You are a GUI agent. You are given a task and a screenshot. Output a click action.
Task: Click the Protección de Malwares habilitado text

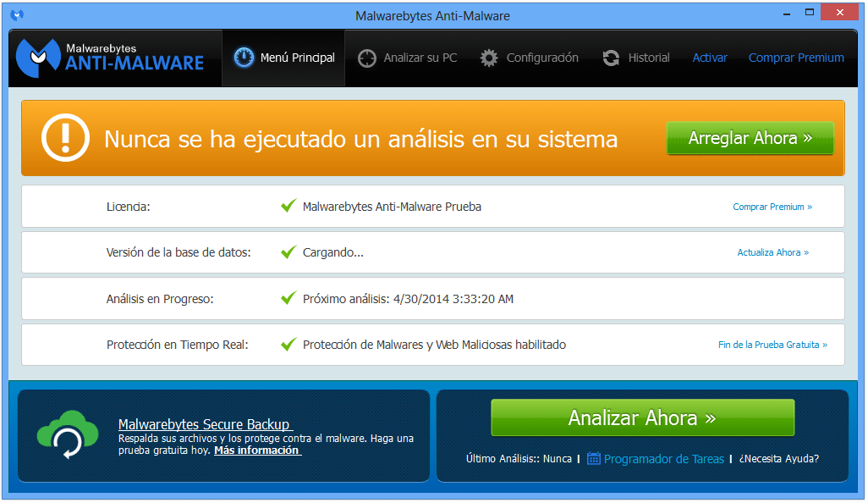point(434,345)
